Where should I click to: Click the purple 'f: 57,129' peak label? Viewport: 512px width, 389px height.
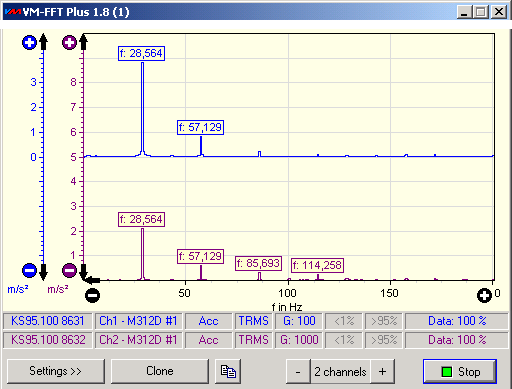[200, 256]
